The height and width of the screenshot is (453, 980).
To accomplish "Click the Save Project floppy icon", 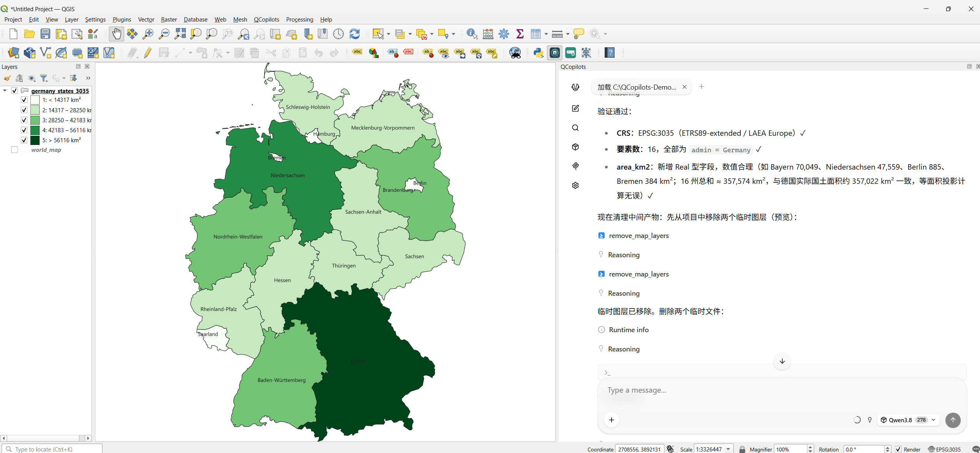I will point(45,34).
